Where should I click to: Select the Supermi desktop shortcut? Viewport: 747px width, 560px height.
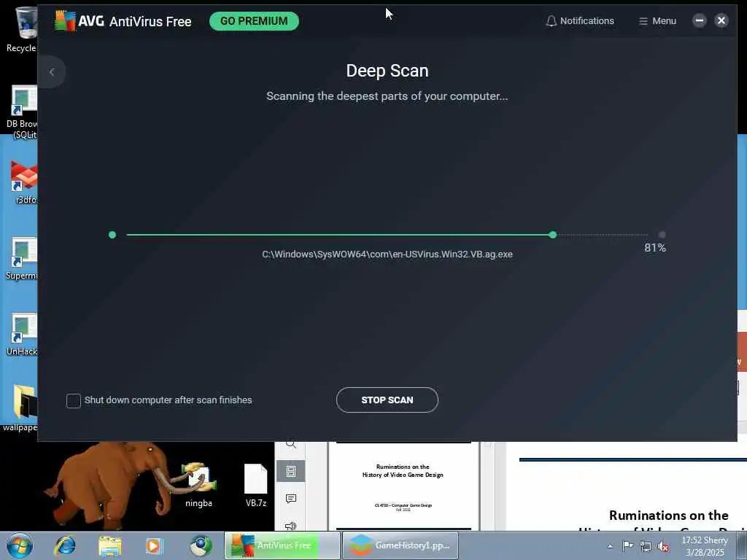(x=21, y=258)
